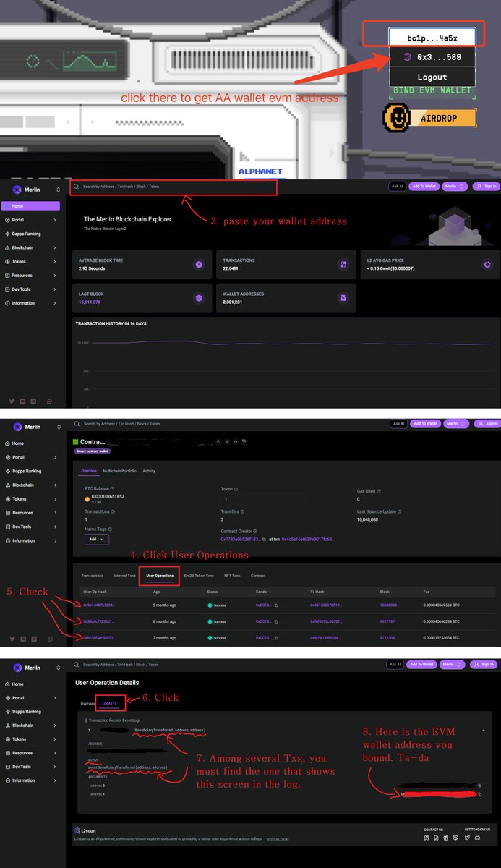Open block number 10848088

388,604
